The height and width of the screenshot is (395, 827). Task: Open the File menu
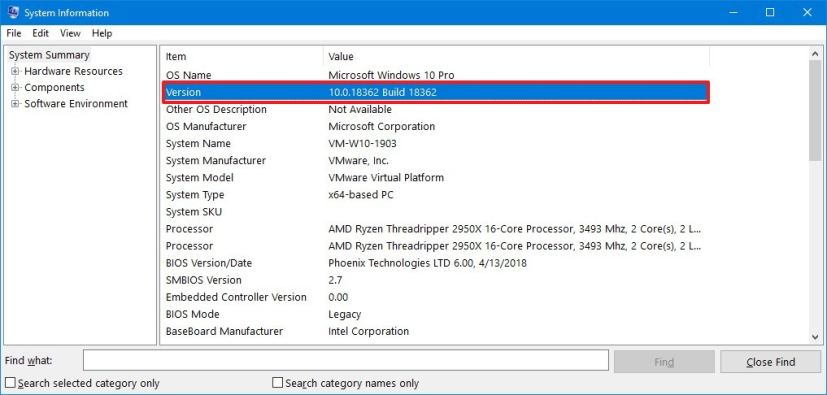pos(14,33)
